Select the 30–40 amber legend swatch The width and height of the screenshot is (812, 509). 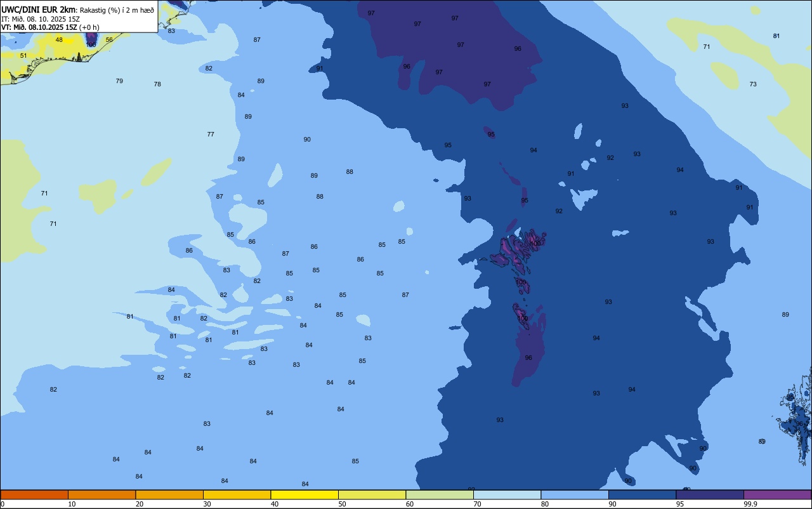[237, 494]
